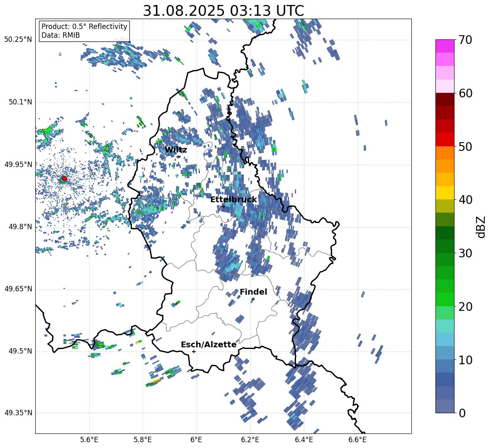Screen dimensions: 491x448
Task: Click the 0 colorbar tick label
Action: (462, 413)
